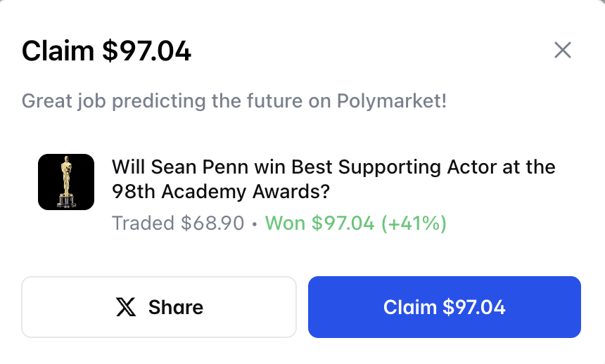Click the Sean Penn name in the market question
Screen dimensions: 605x364
point(199,167)
